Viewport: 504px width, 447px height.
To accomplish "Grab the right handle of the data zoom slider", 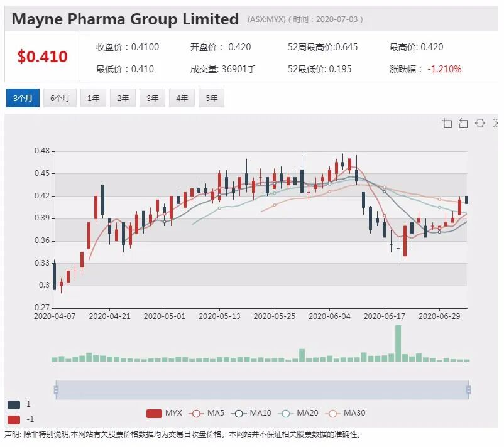I will [468, 390].
